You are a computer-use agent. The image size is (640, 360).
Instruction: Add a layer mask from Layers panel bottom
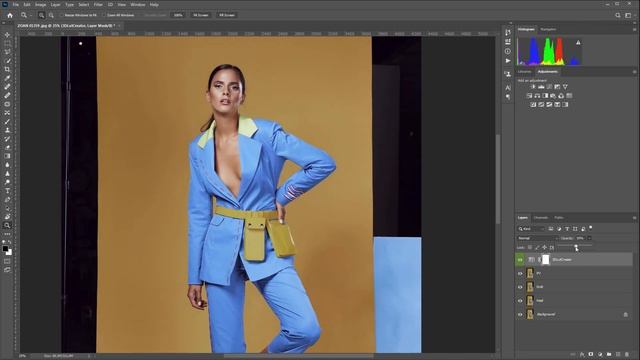click(x=591, y=354)
